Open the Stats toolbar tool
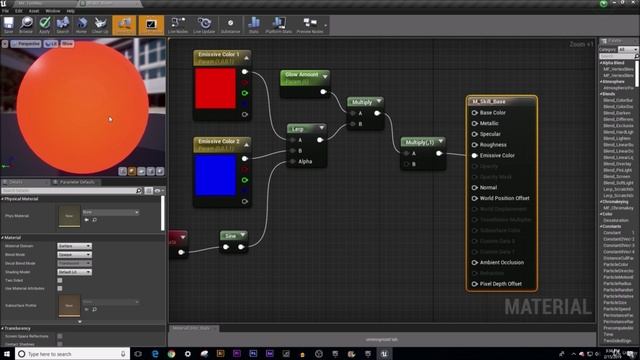The image size is (640, 360). pos(253,25)
